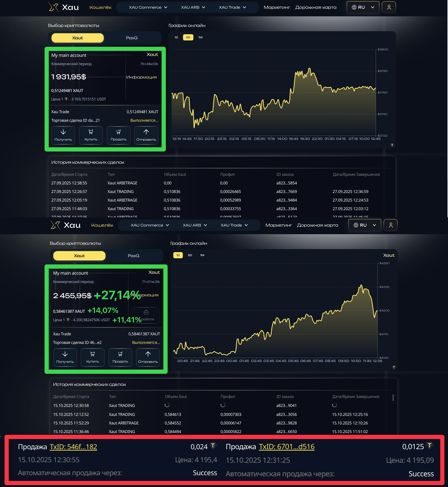Viewport: 448px width, 487px height.
Task: Open RU language selector in the uppermost header
Action: click(363, 7)
